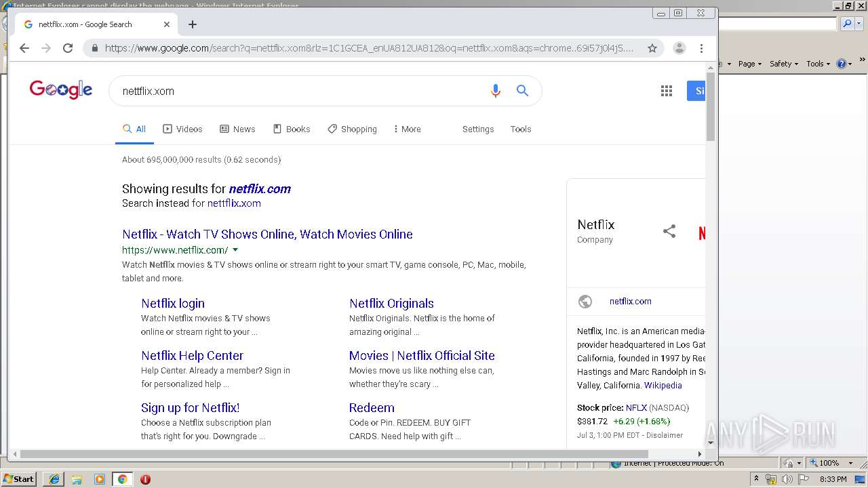
Task: Open the Redeem sitelink
Action: click(x=372, y=407)
